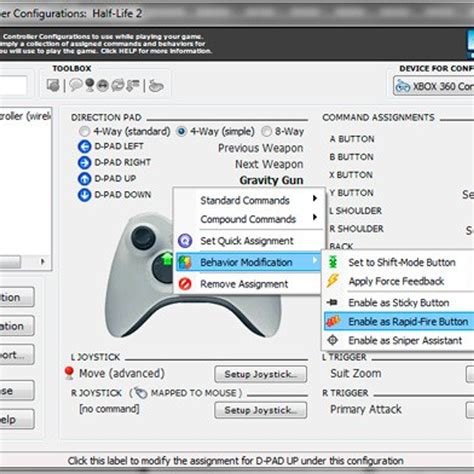Click the 'Next Weapon' assignment label
The width and height of the screenshot is (474, 474).
click(x=269, y=164)
